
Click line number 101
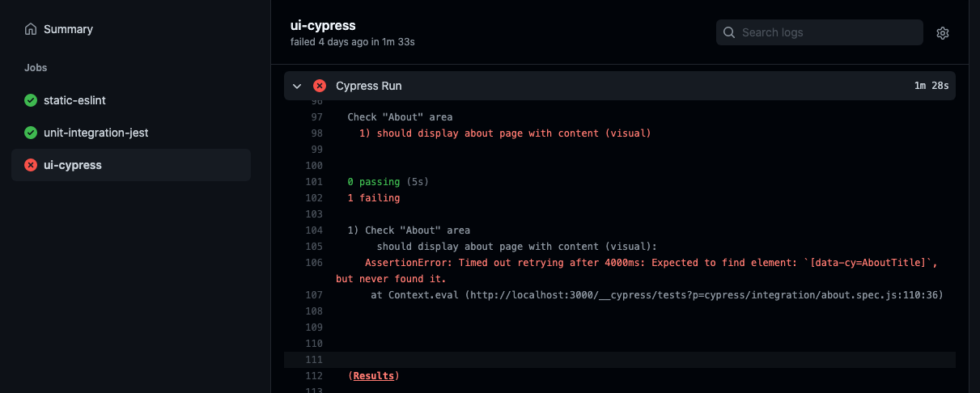click(x=314, y=182)
